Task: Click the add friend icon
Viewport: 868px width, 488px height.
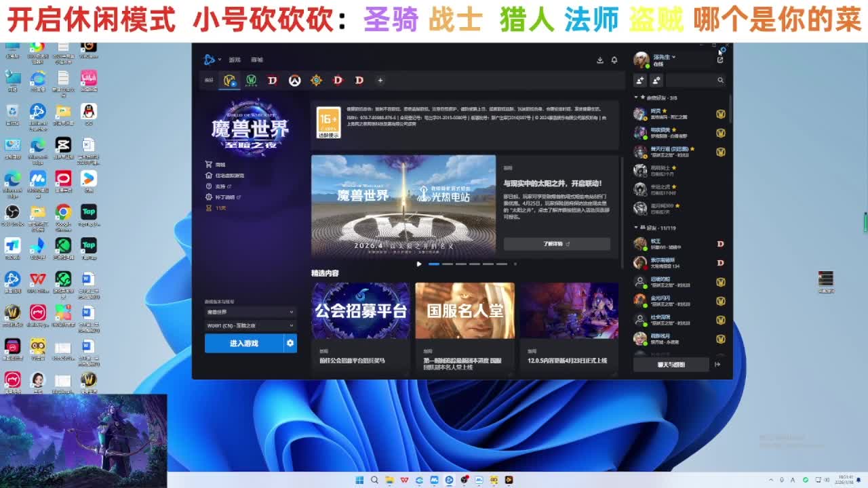Action: pyautogui.click(x=639, y=81)
